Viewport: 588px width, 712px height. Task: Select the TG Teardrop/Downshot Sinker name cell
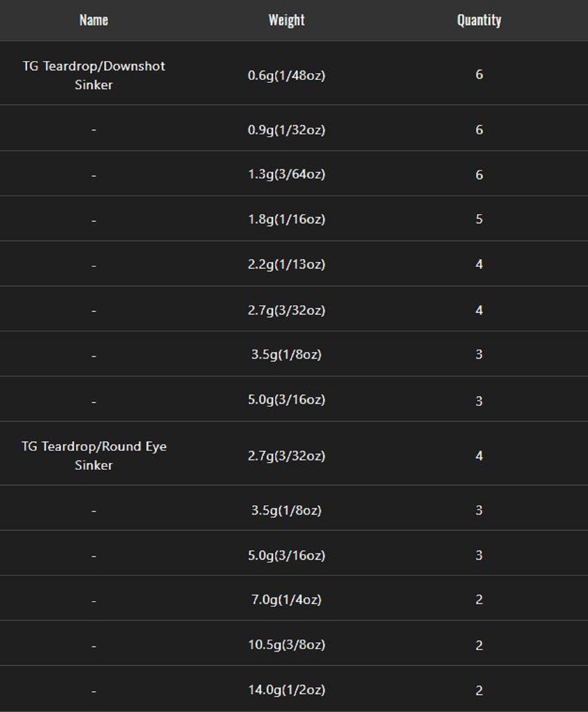tap(94, 75)
